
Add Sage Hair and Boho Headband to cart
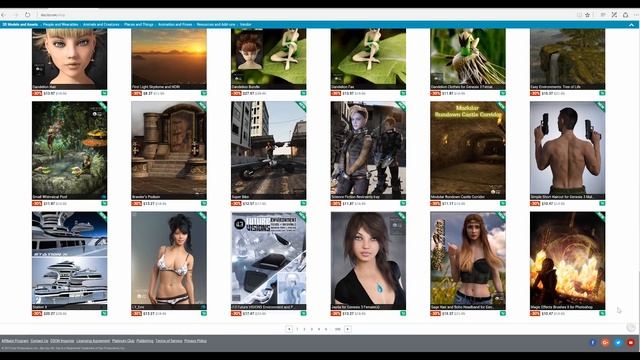[x=502, y=313]
